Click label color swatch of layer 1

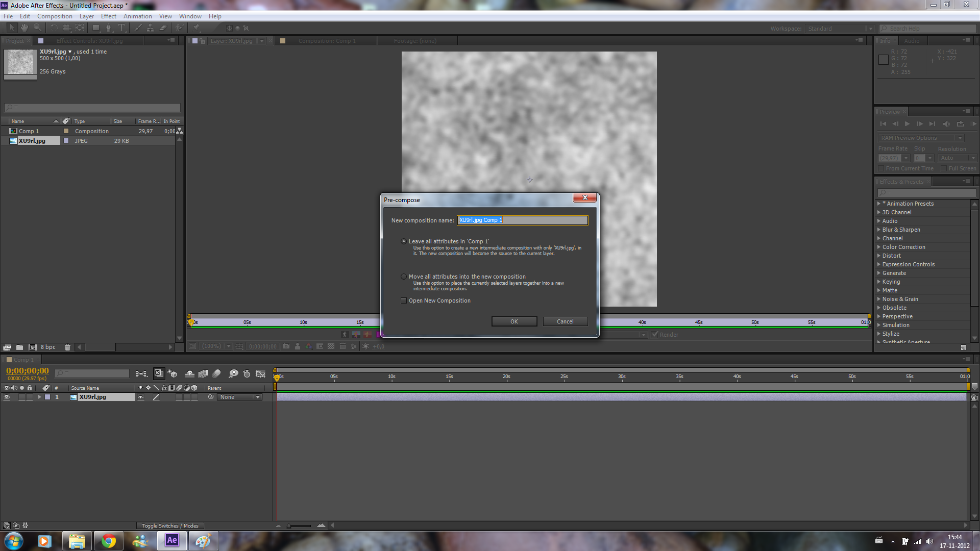pyautogui.click(x=47, y=397)
